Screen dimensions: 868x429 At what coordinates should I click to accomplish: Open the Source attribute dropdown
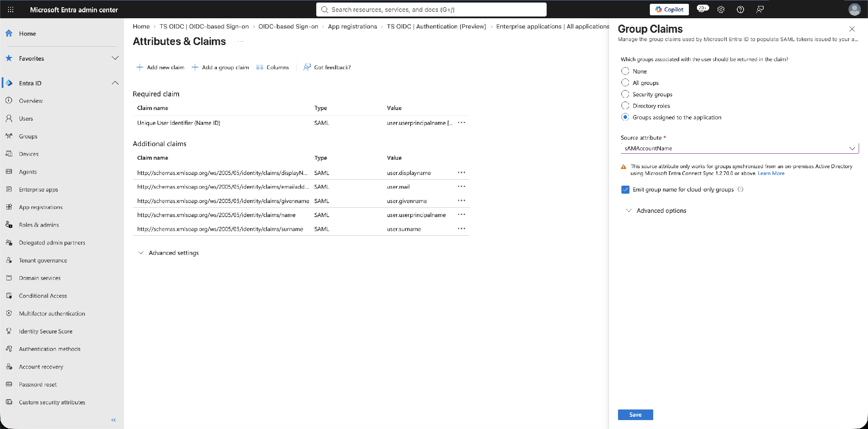click(739, 148)
